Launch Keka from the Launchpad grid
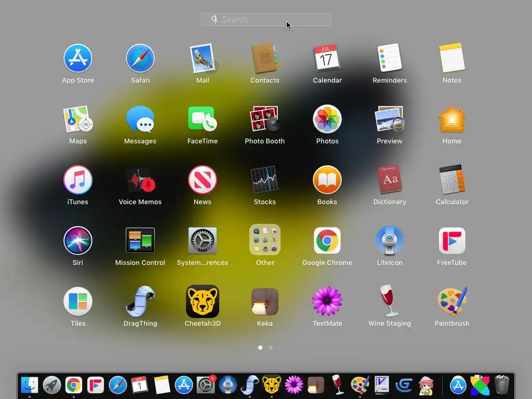The image size is (532, 399). pyautogui.click(x=264, y=301)
